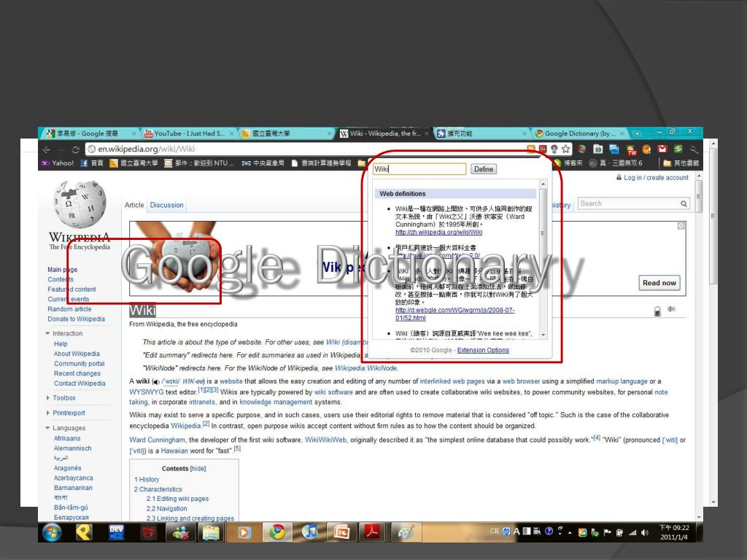Click the system tray volume icon
Screen dimensions: 747x560
tap(645, 532)
